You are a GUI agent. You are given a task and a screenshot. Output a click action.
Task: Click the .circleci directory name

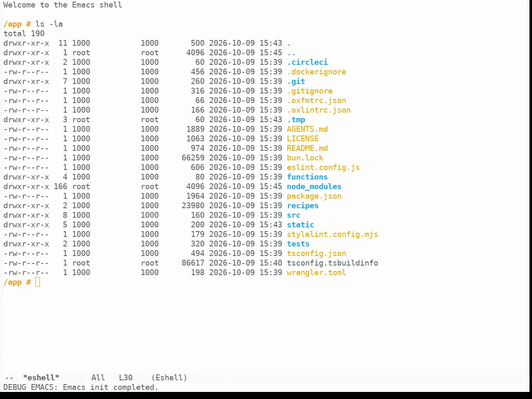point(307,62)
